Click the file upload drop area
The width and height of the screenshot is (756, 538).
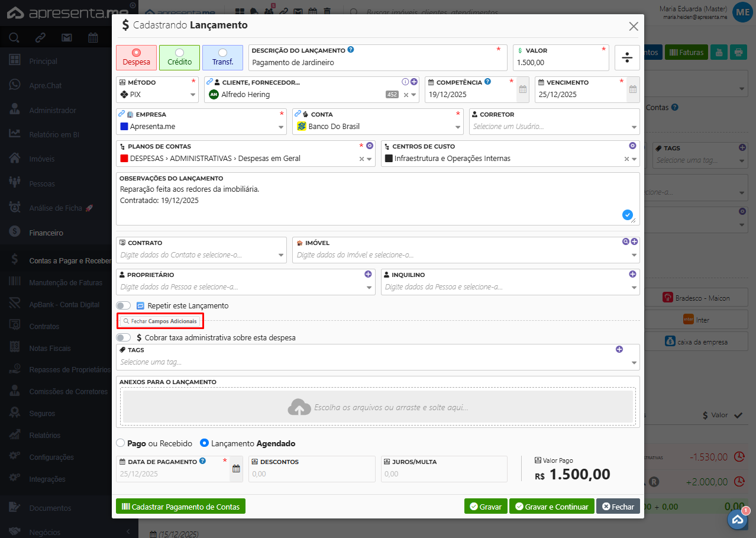[x=377, y=407]
